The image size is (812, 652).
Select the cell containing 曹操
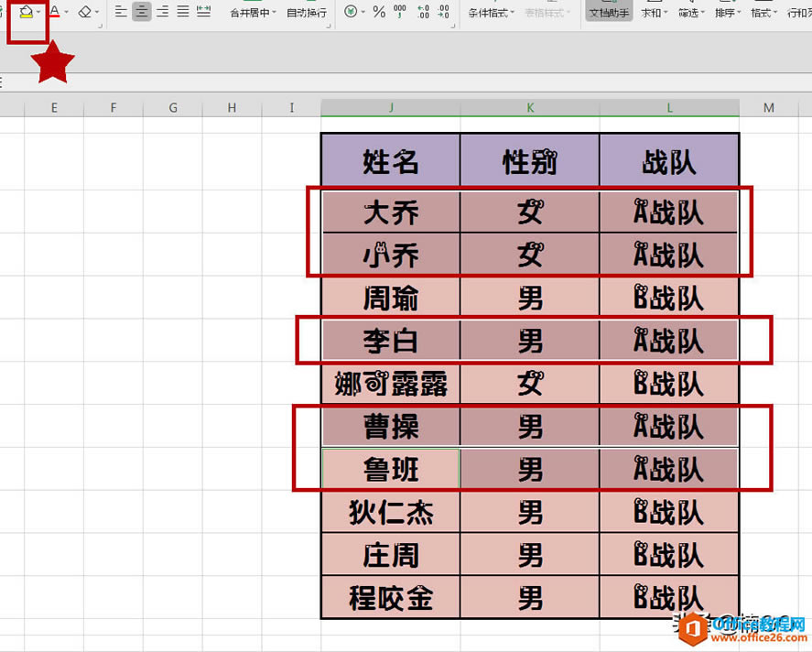[391, 427]
